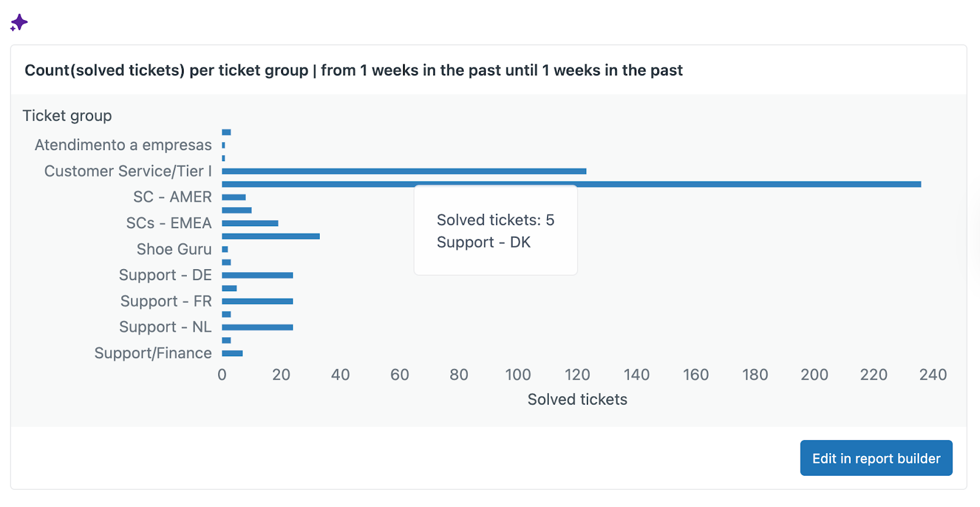Select the Support - FR bar

tap(257, 301)
